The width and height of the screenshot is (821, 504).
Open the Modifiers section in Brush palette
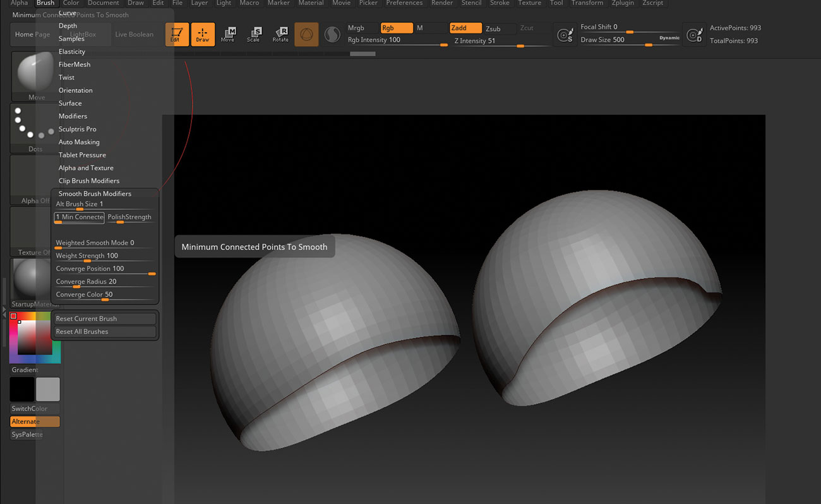[73, 116]
